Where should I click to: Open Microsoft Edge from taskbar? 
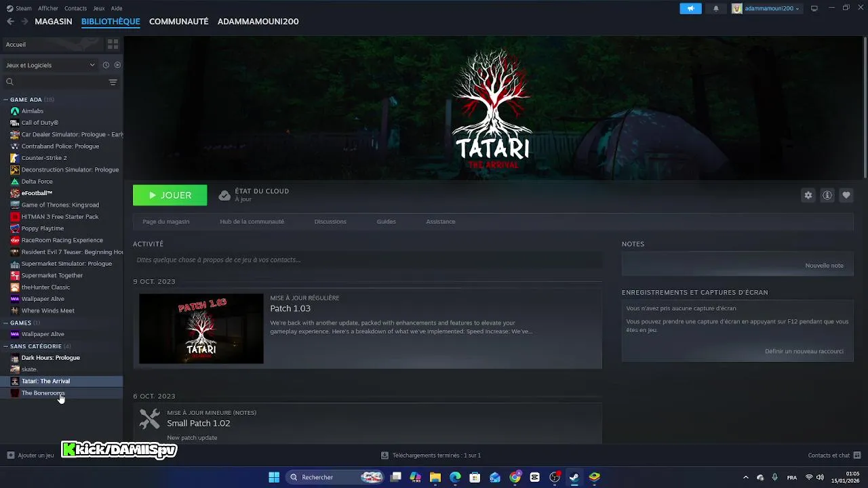(x=455, y=477)
